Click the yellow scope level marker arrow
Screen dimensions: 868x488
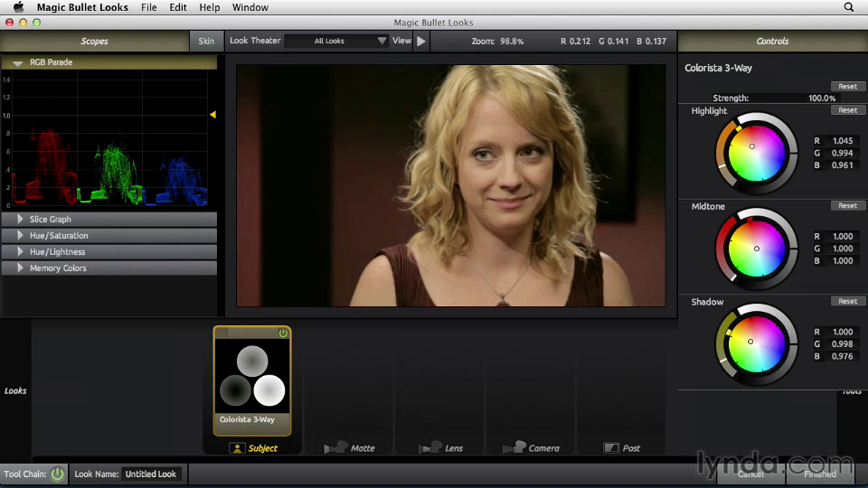coord(212,115)
